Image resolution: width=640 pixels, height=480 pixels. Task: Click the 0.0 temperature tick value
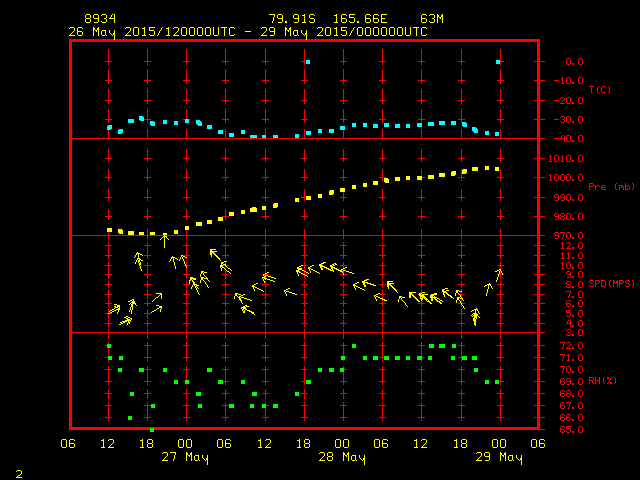[574, 62]
